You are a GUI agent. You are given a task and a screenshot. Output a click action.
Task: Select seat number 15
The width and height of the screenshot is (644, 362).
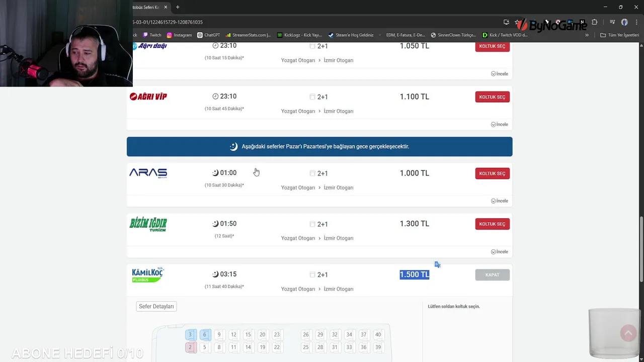248,334
